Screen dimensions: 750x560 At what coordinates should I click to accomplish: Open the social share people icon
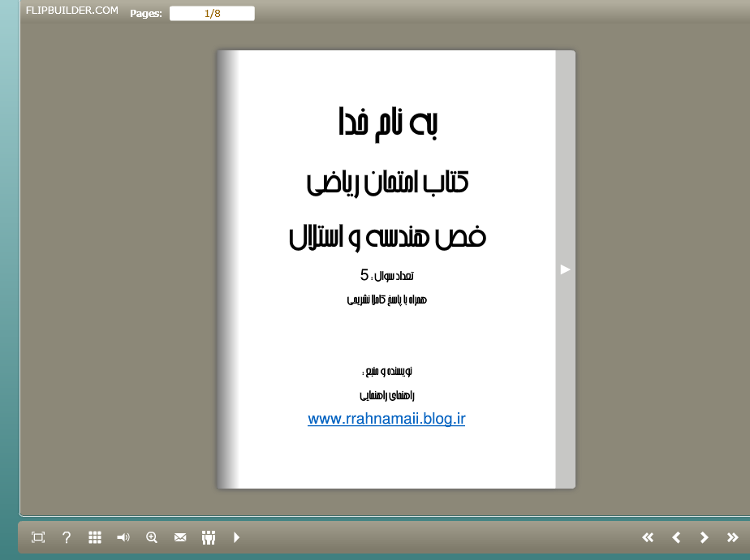click(209, 537)
